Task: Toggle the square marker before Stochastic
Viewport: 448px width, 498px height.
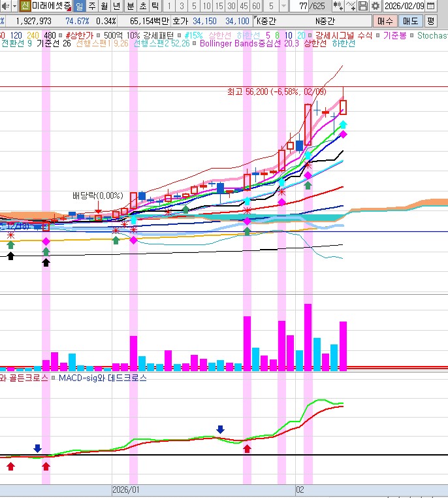Action: click(x=412, y=35)
